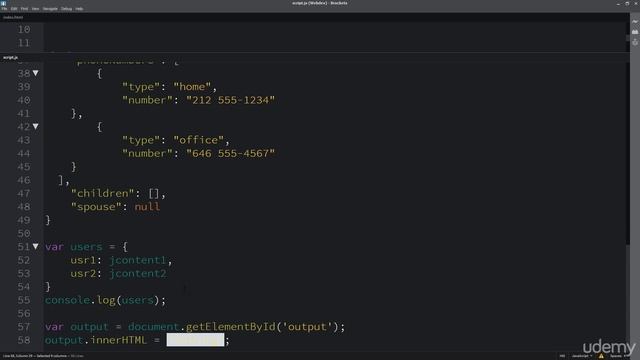Click the cursor position info in status bar

click(36, 356)
